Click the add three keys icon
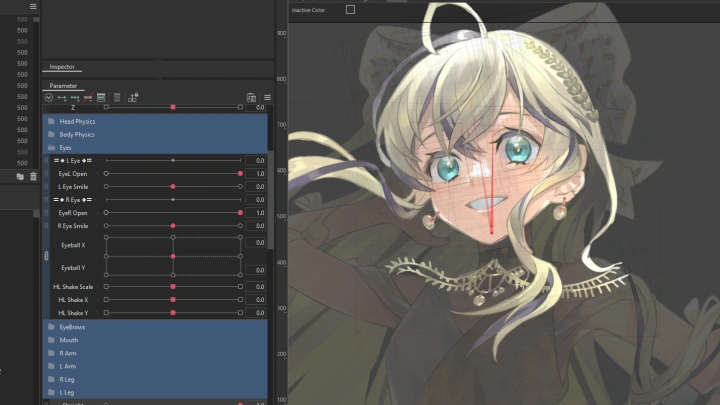Screen dimensions: 720x405 74,98
